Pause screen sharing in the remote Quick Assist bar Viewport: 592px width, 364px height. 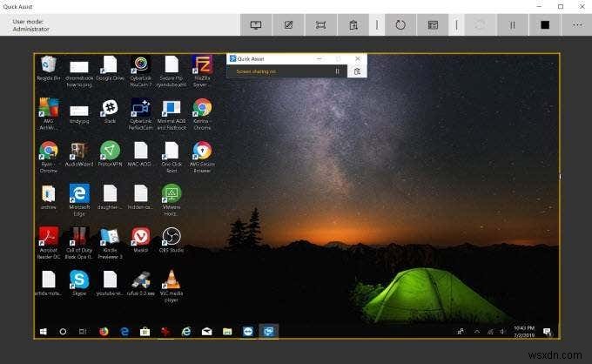coord(337,71)
